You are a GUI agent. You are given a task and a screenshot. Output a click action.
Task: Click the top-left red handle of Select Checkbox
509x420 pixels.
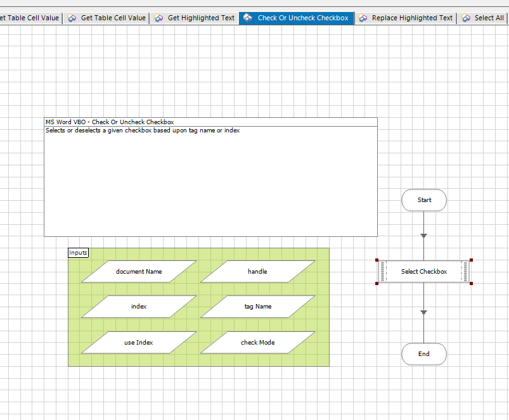[377, 260]
